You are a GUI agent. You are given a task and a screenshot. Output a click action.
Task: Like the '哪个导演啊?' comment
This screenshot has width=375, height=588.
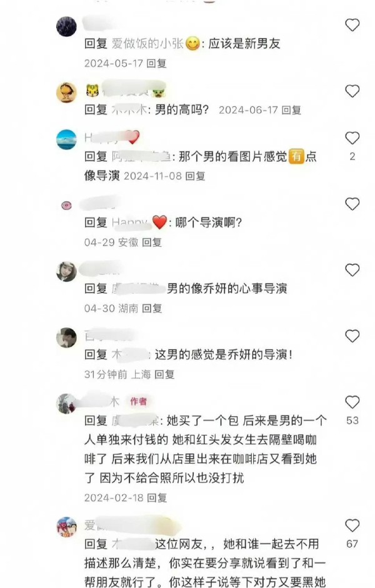[352, 204]
